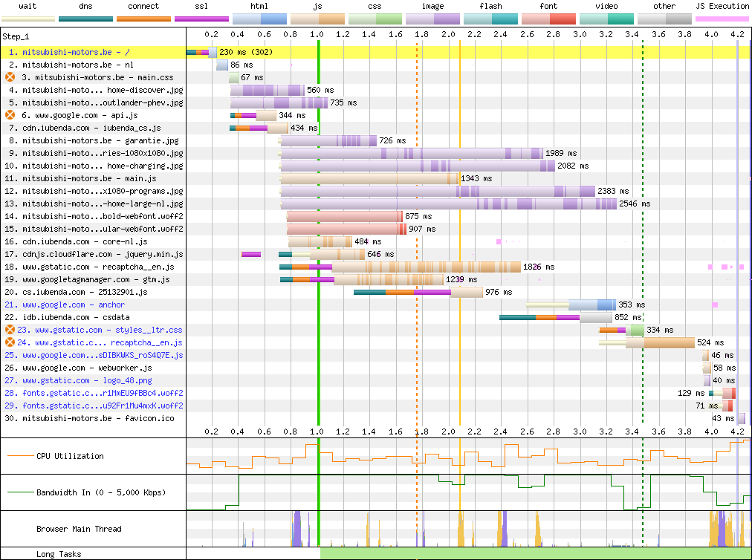Click the other legend color bar
752x560 pixels.
coord(664,19)
